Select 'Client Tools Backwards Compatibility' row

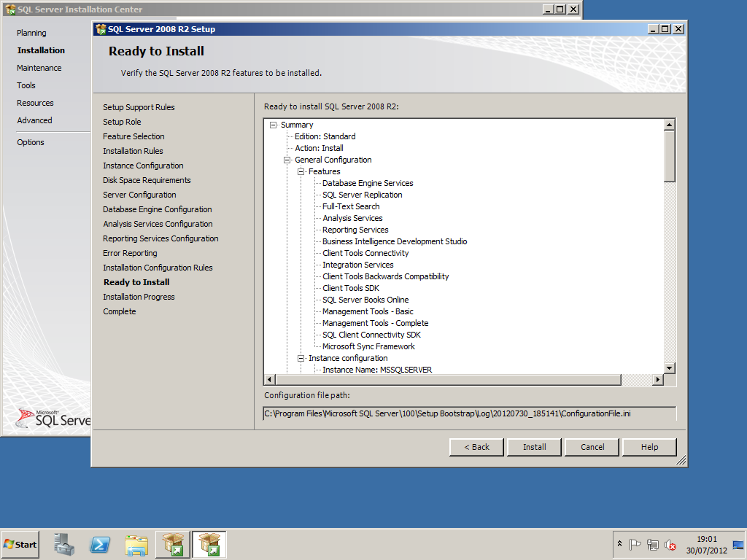[385, 276]
